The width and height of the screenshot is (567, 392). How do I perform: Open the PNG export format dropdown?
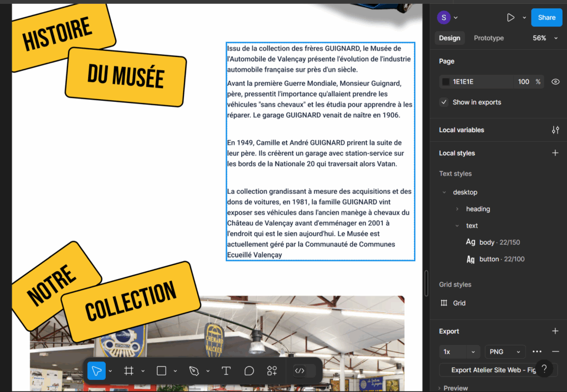(x=504, y=352)
